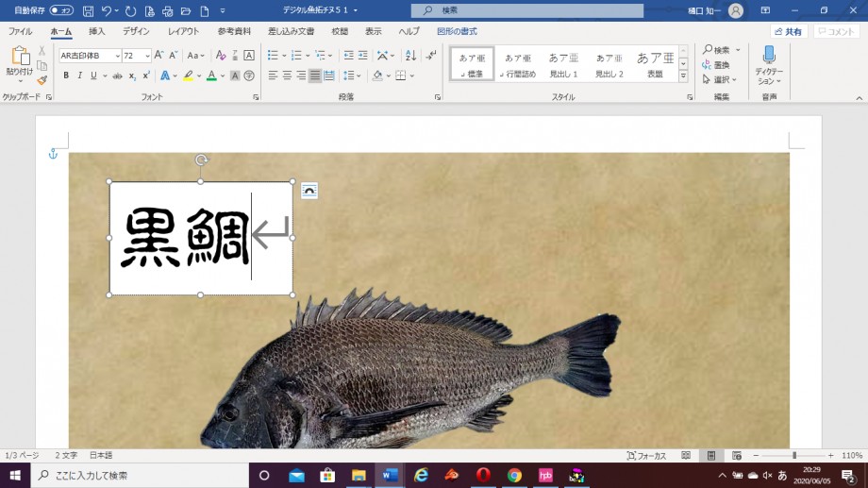Image resolution: width=868 pixels, height=488 pixels.
Task: Click enclosed character circle icon
Action: (x=249, y=76)
